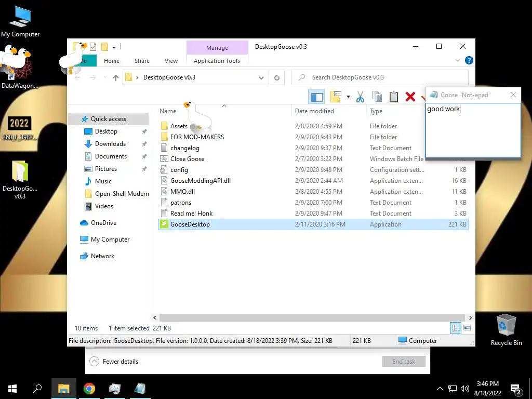Click the Refresh button beside address bar
The height and width of the screenshot is (399, 532).
pos(277,78)
